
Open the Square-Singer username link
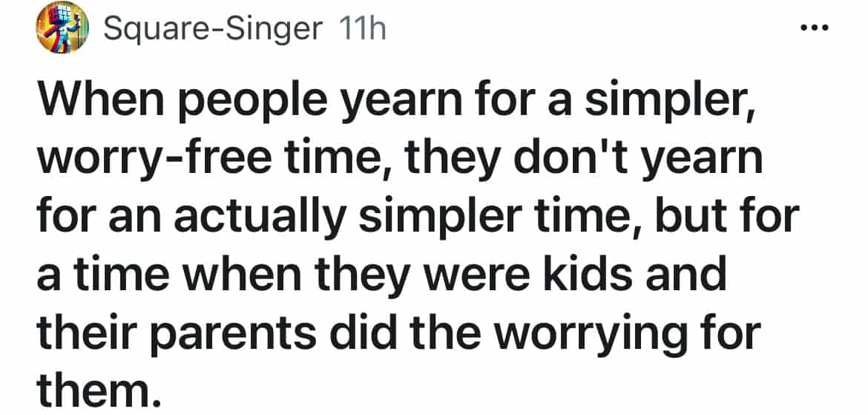click(213, 29)
